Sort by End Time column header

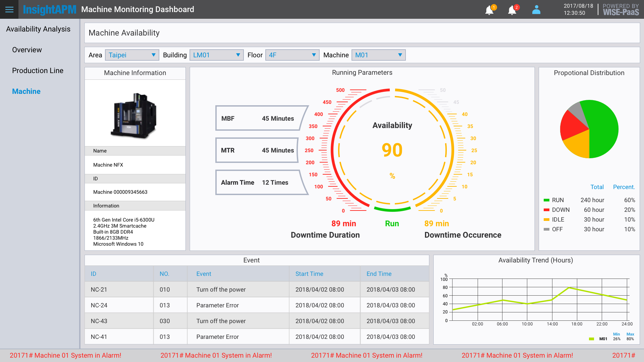pos(379,274)
